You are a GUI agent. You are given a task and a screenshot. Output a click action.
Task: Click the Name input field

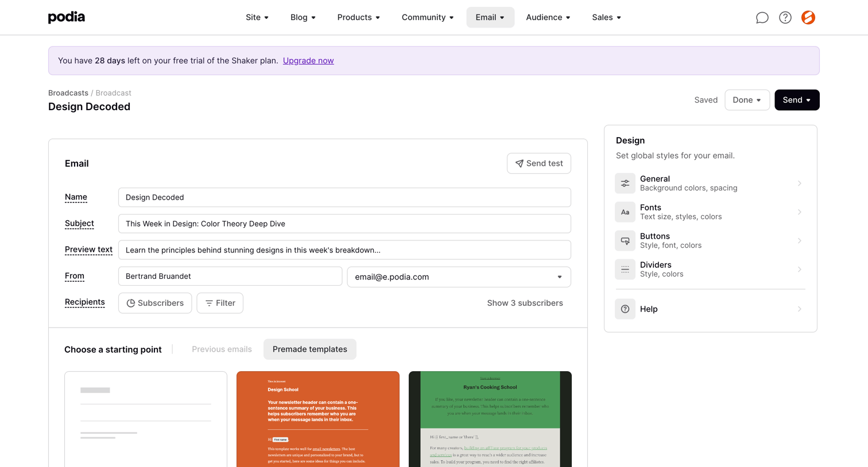coord(344,197)
